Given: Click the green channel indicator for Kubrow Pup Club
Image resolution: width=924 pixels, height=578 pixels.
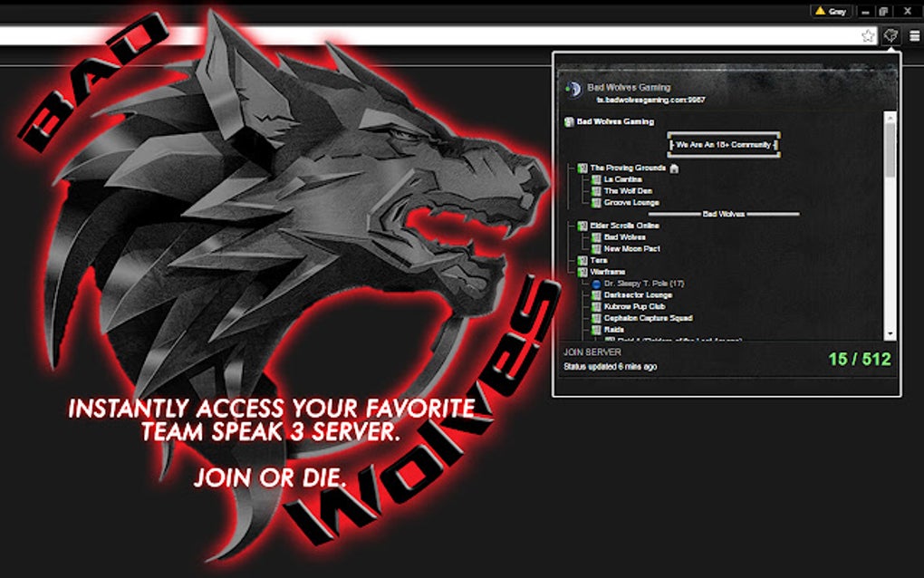Looking at the screenshot, I should 595,306.
